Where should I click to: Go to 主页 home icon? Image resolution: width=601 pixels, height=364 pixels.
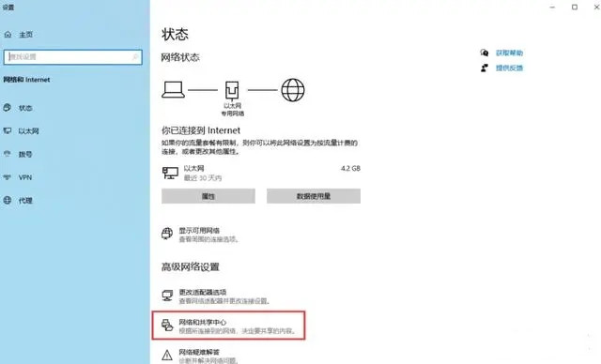click(x=8, y=35)
